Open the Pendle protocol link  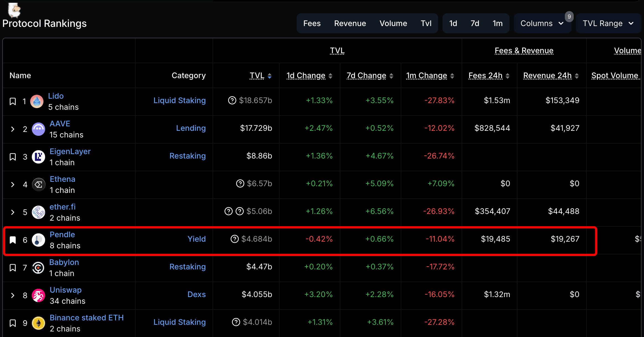coord(62,234)
